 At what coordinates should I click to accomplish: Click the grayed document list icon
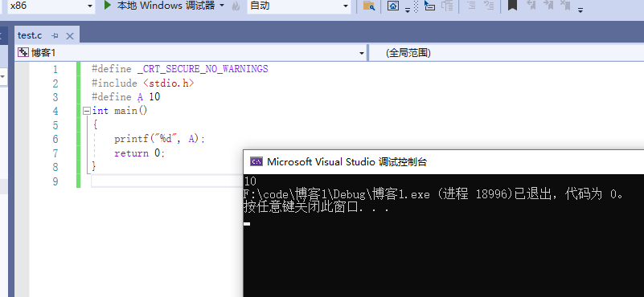(447, 6)
